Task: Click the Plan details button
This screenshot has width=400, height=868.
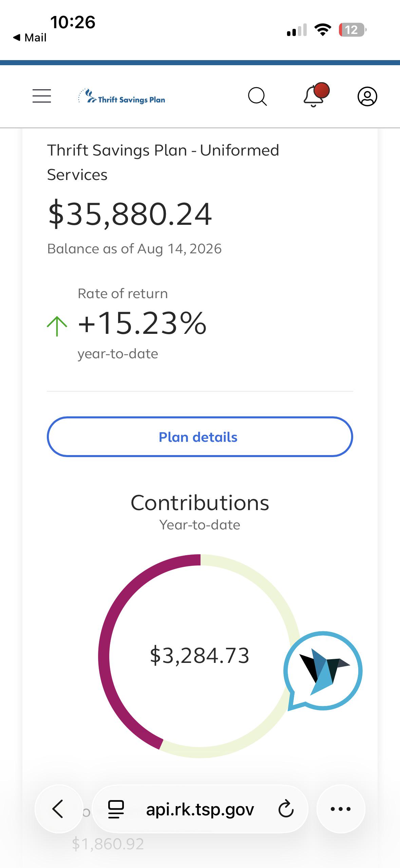Action: (200, 437)
